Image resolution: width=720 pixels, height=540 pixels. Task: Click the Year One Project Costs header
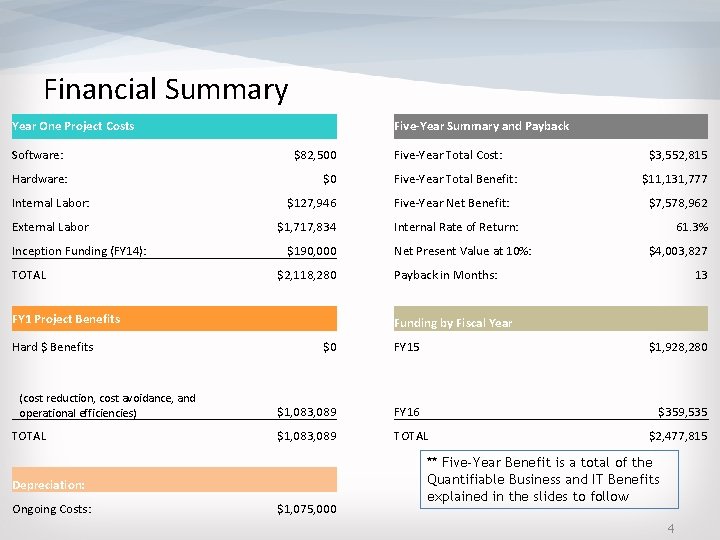[x=174, y=126]
